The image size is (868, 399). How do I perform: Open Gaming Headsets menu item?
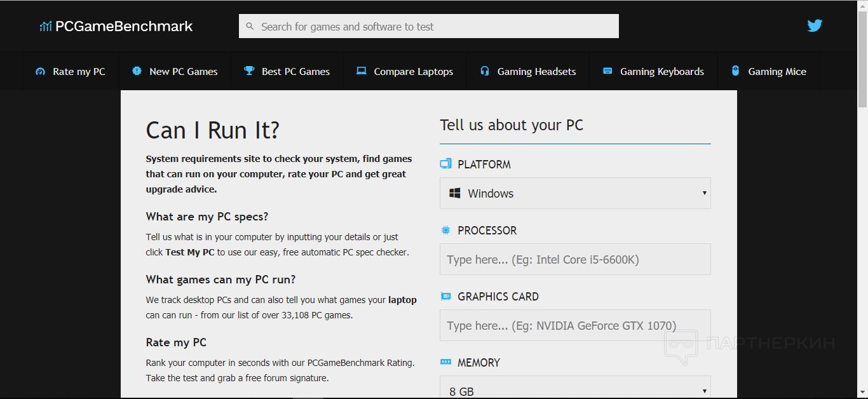click(527, 71)
